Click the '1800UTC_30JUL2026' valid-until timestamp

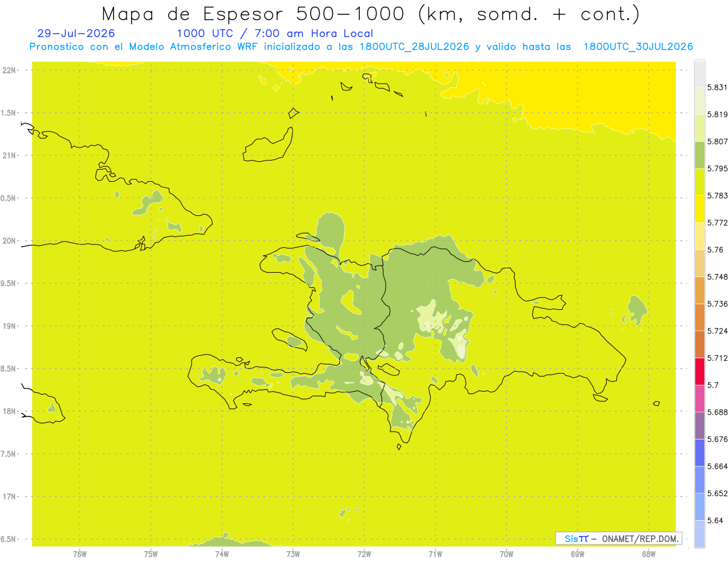(x=638, y=47)
